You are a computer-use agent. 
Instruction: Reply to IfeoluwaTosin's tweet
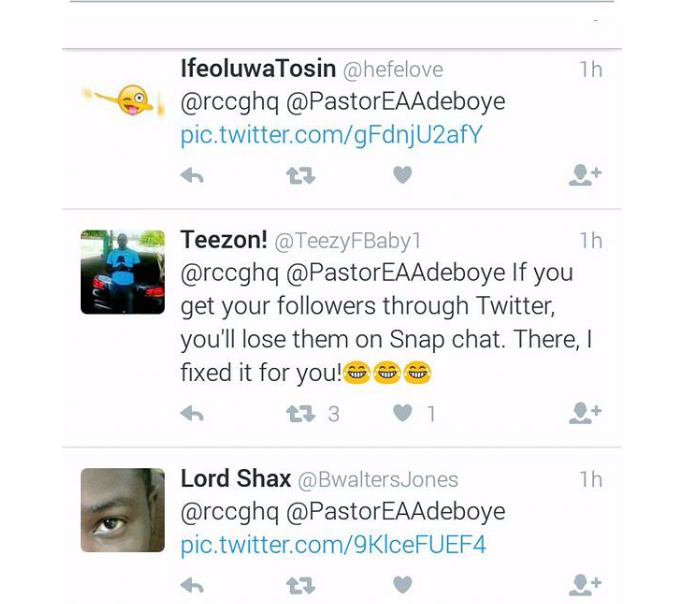click(x=192, y=176)
